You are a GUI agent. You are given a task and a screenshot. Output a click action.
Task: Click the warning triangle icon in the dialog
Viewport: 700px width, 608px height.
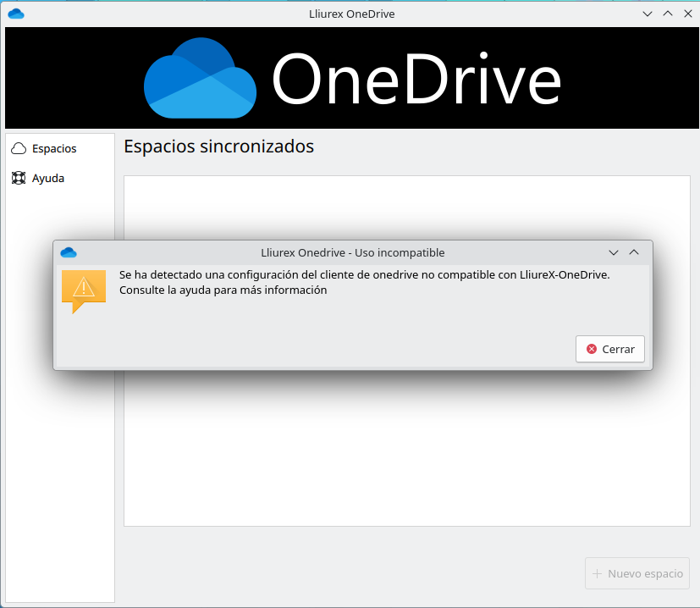[x=83, y=288]
